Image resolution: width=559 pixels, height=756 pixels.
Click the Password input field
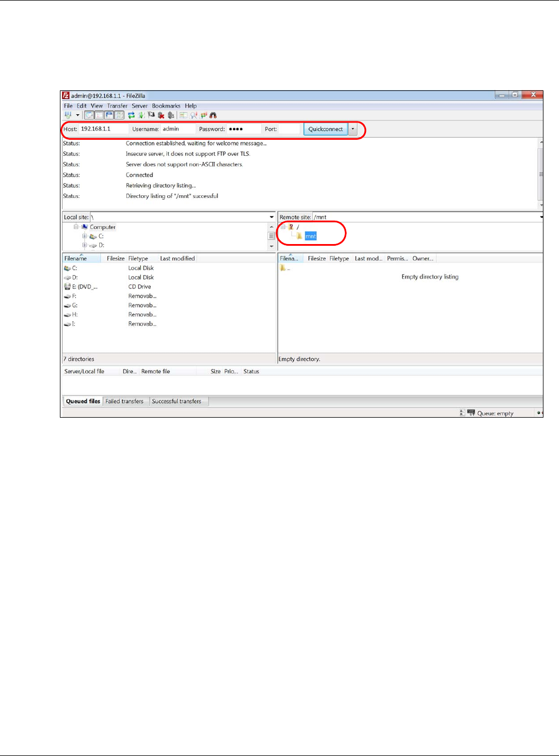click(x=243, y=129)
